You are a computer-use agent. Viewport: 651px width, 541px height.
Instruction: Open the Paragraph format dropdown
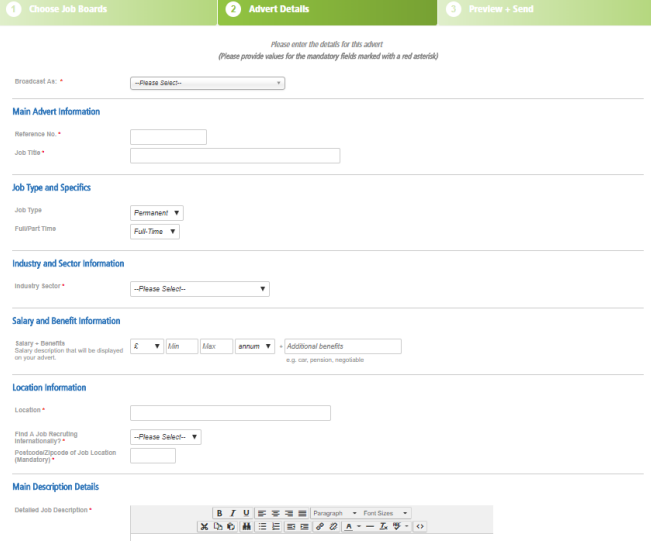pyautogui.click(x=335, y=513)
